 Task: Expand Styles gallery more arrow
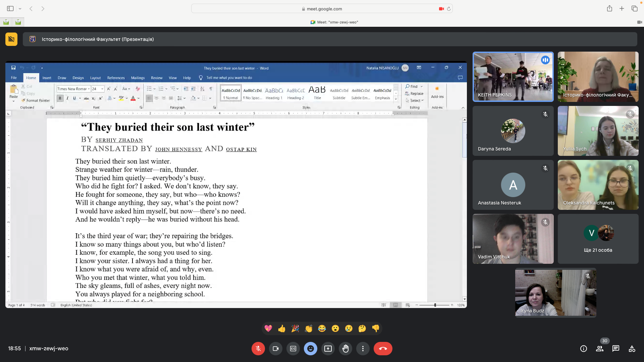tap(396, 99)
